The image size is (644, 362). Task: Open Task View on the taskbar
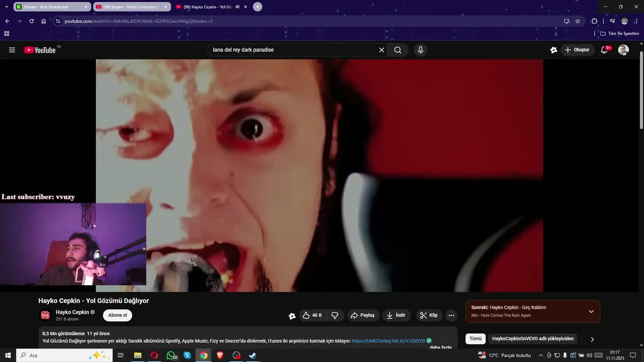click(121, 355)
